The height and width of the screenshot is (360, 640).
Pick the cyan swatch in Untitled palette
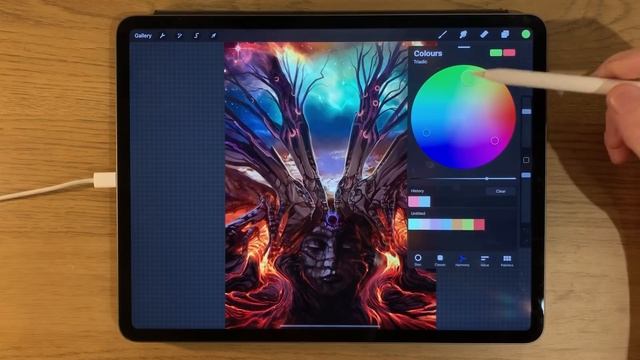click(x=414, y=224)
